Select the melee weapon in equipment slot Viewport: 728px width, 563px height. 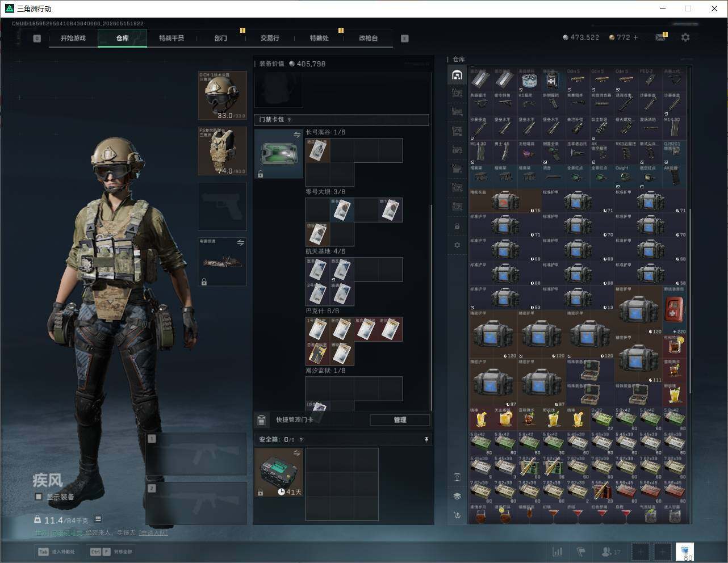coord(222,262)
